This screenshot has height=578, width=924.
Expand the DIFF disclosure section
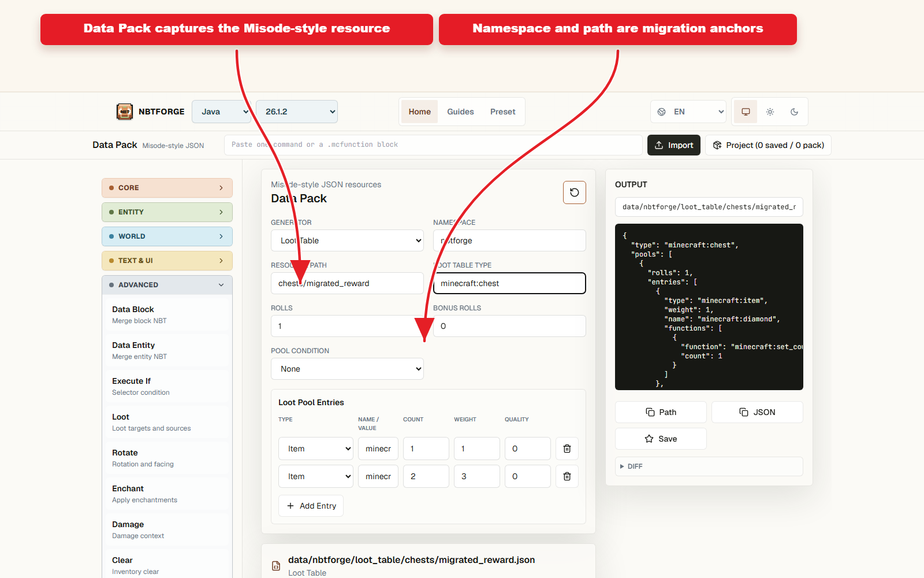pyautogui.click(x=709, y=466)
